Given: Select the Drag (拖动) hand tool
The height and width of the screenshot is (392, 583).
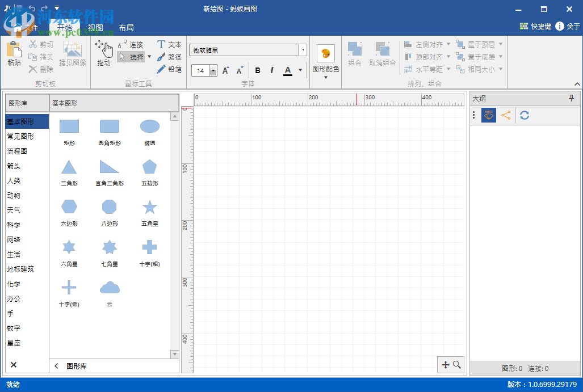Looking at the screenshot, I should 104,53.
